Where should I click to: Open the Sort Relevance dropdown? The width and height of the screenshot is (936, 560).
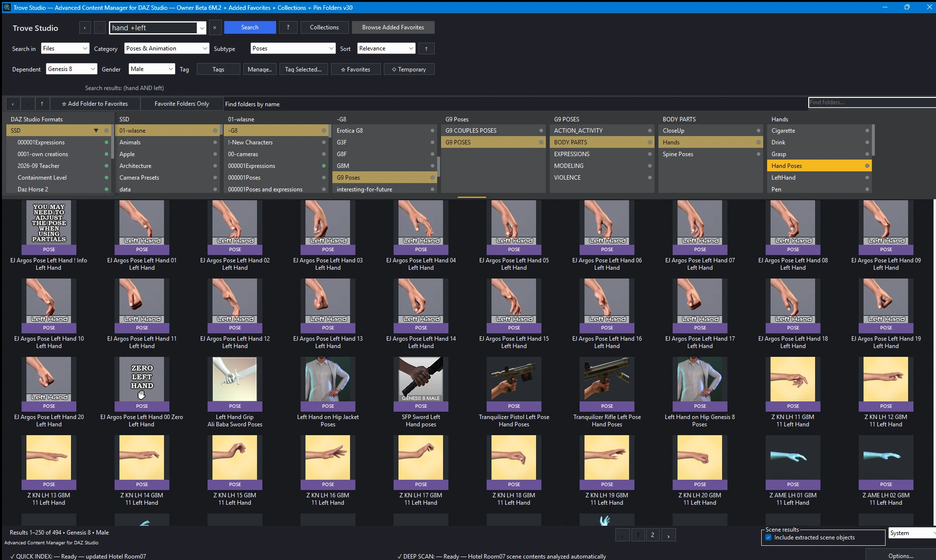(x=386, y=48)
